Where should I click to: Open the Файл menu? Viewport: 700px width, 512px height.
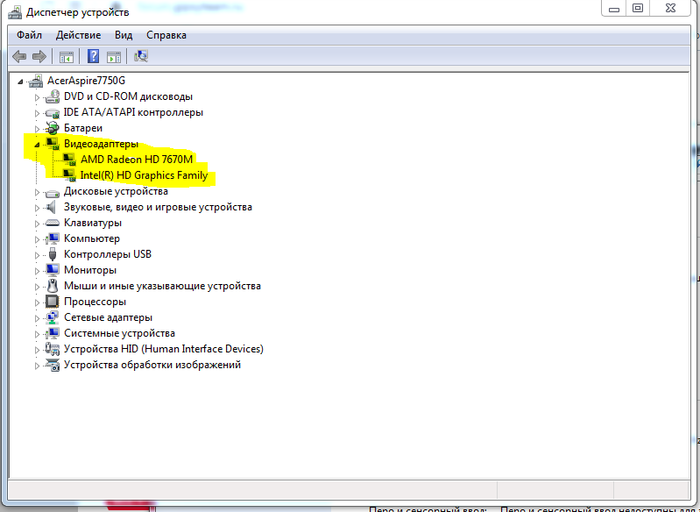pos(29,35)
